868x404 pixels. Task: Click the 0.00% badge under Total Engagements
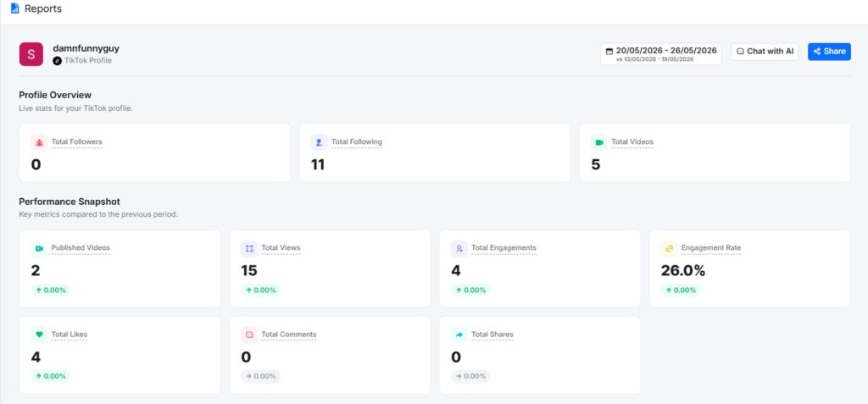(x=470, y=290)
